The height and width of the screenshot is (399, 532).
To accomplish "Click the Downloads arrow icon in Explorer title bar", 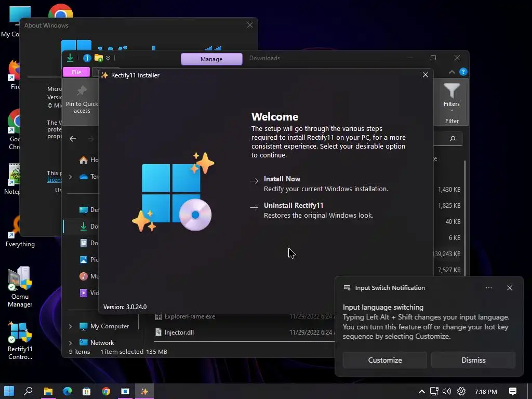I will [70, 58].
